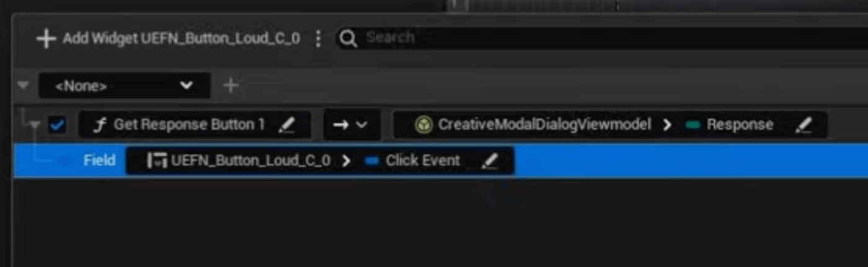Image resolution: width=868 pixels, height=267 pixels.
Task: Click the Response property label
Action: point(740,125)
